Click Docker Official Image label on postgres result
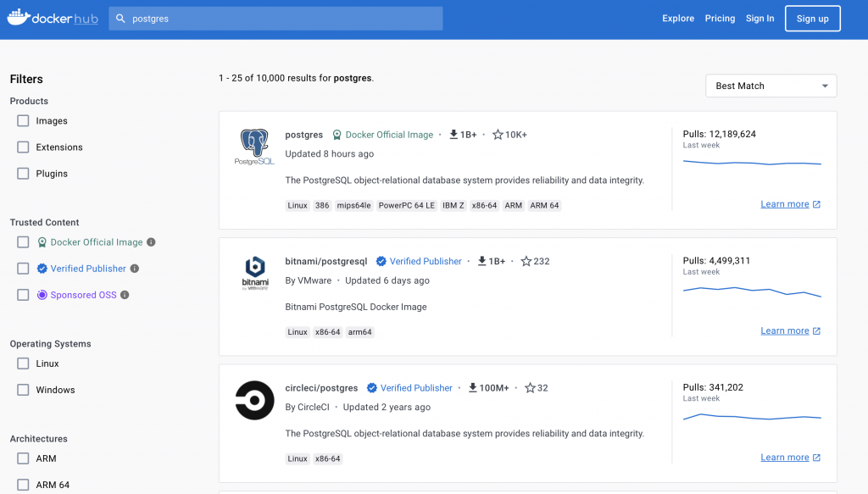The height and width of the screenshot is (494, 868). point(389,135)
